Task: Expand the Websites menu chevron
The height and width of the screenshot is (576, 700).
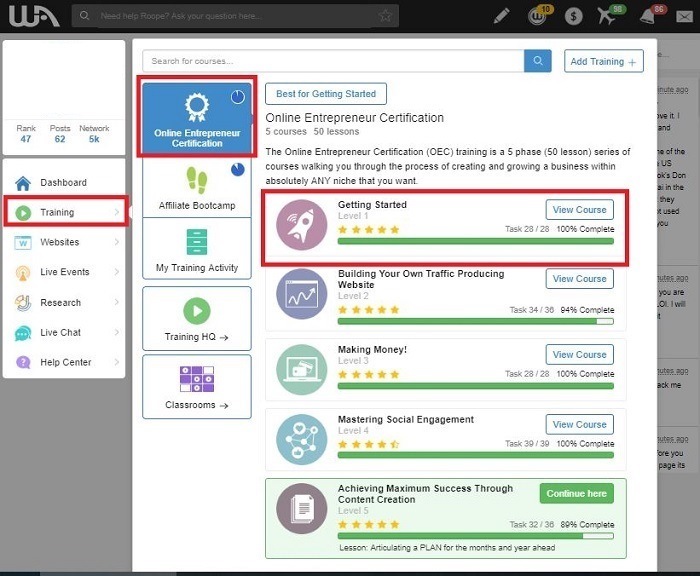Action: pyautogui.click(x=117, y=242)
